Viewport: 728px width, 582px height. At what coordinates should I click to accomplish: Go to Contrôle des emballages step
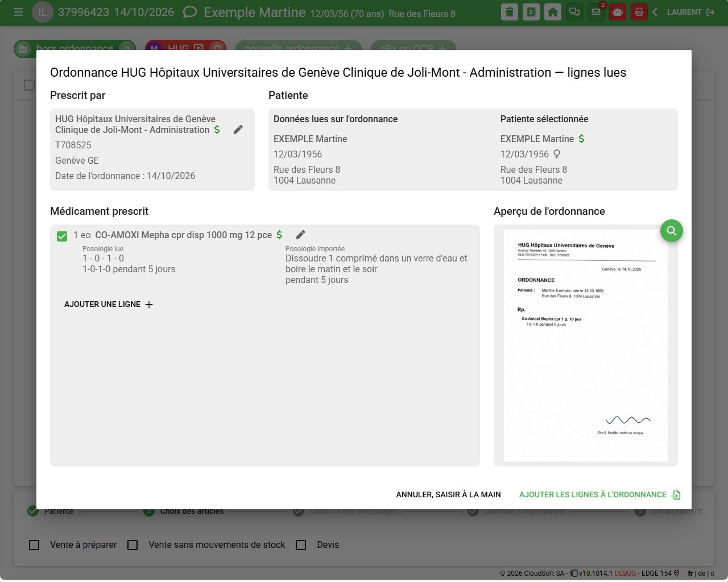pyautogui.click(x=346, y=511)
